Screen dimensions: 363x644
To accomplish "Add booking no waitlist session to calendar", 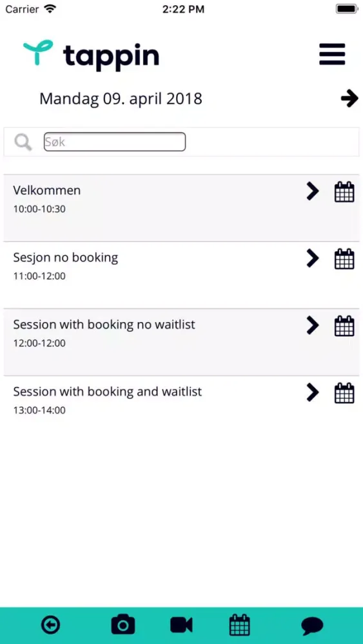I will (344, 326).
